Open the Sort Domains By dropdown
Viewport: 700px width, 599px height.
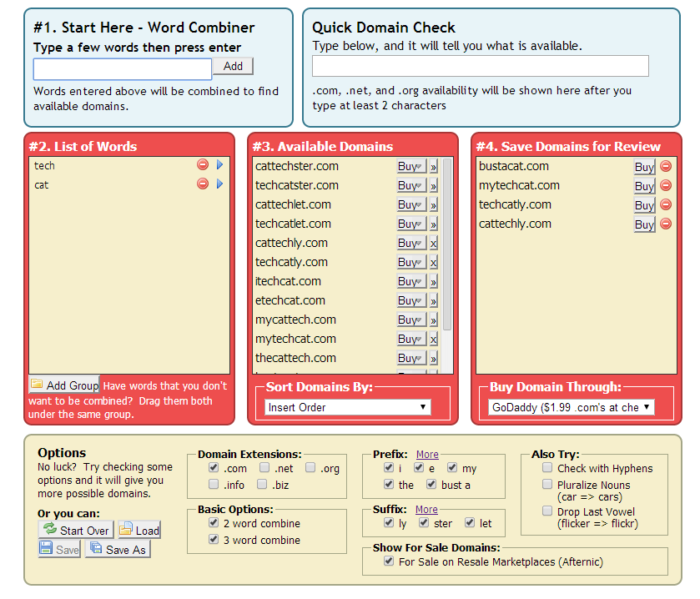point(347,407)
